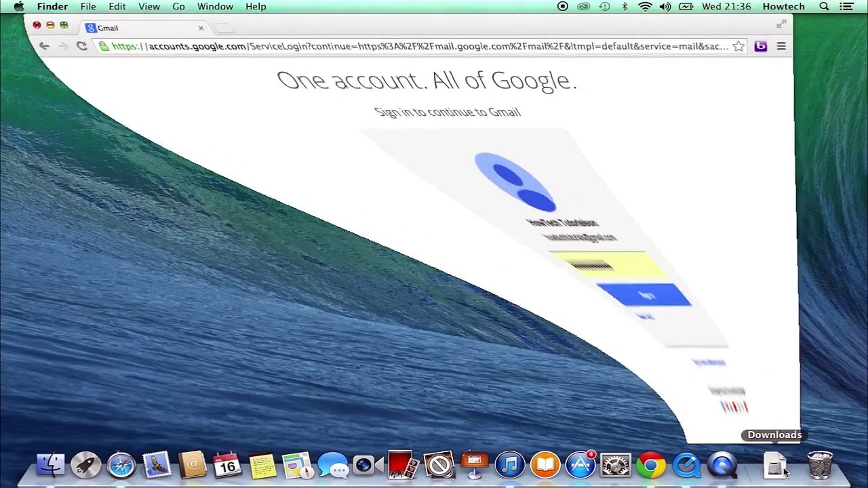Screen dimensions: 868x488
Task: Open the Bluetooth status menu
Action: (625, 7)
